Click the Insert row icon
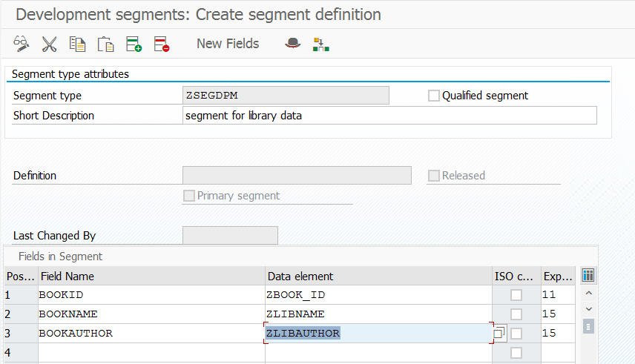 click(x=134, y=44)
